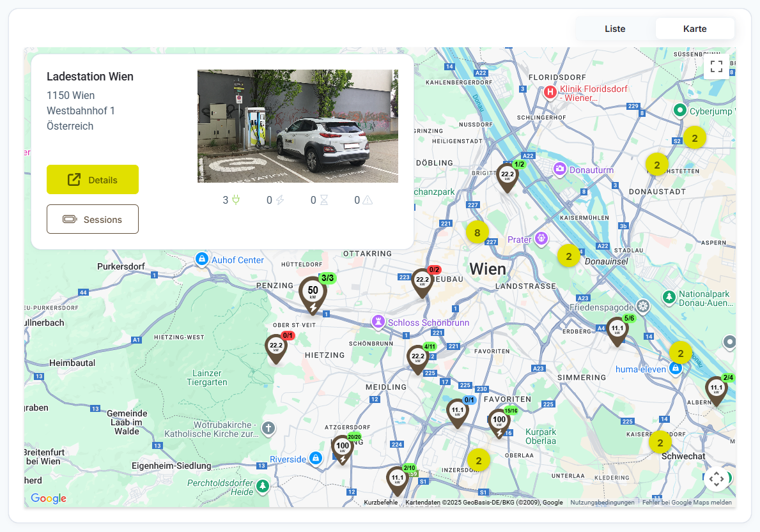Select the 11.1 kW pin showing 2/10
Viewport: 760px width, 532px height.
[x=397, y=479]
